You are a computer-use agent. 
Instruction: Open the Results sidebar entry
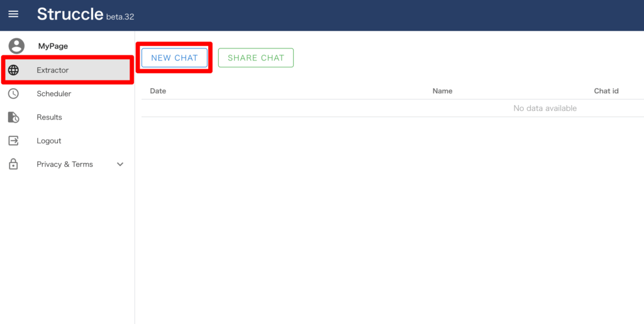point(49,117)
